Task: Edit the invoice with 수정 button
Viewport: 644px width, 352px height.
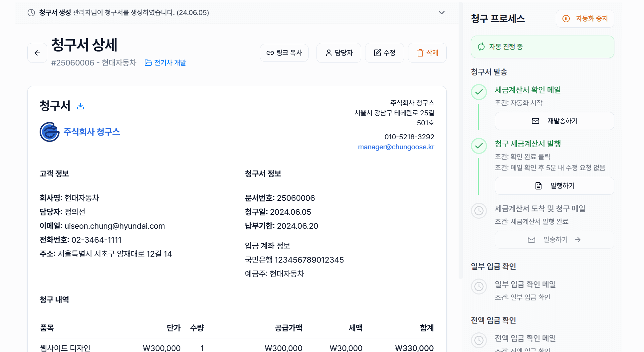Action: 384,53
